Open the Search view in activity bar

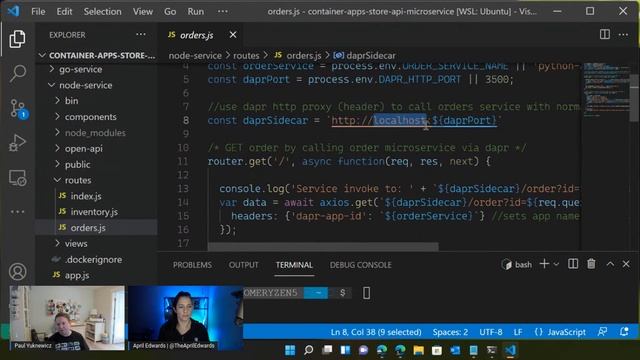pyautogui.click(x=18, y=74)
